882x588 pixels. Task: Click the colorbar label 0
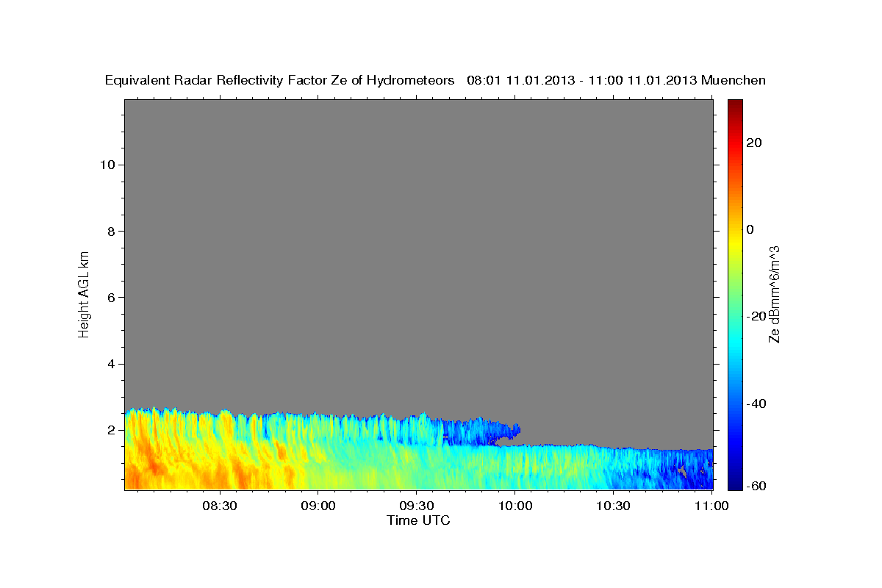(750, 229)
